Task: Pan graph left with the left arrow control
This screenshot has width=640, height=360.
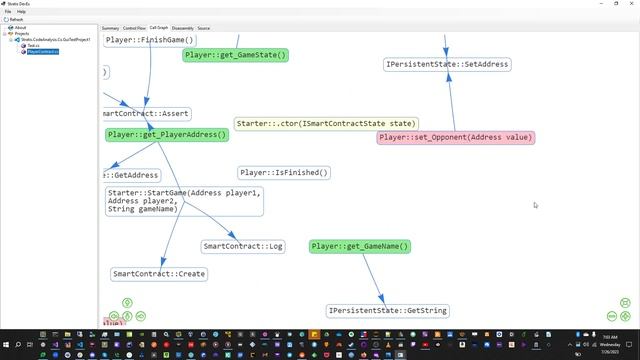Action: coord(114,316)
